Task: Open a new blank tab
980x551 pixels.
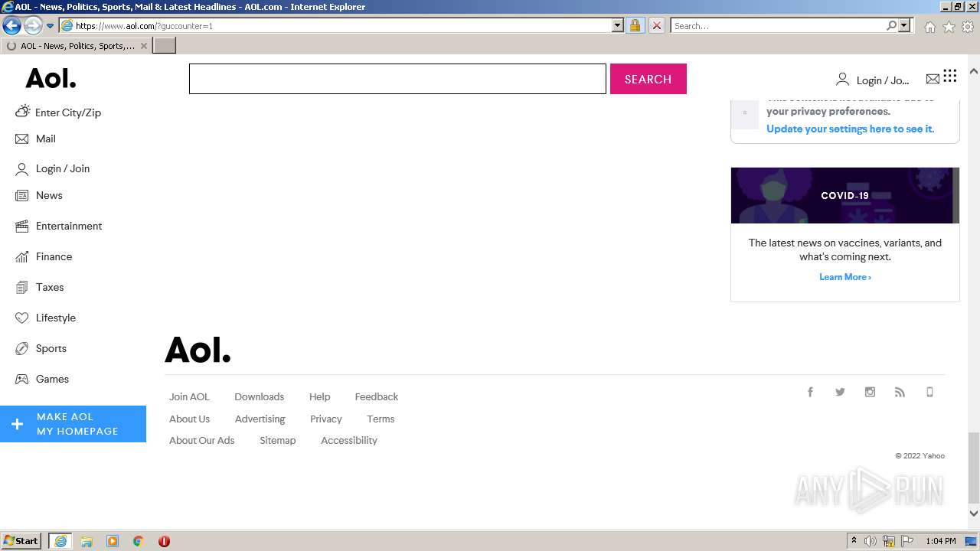Action: [165, 46]
